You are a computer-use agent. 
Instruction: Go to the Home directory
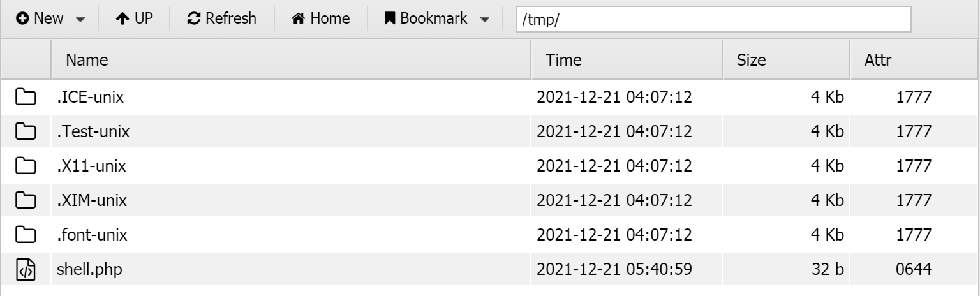[320, 18]
